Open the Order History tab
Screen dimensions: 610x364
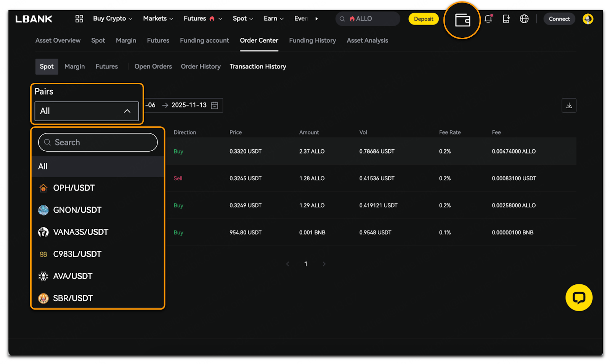pos(201,66)
